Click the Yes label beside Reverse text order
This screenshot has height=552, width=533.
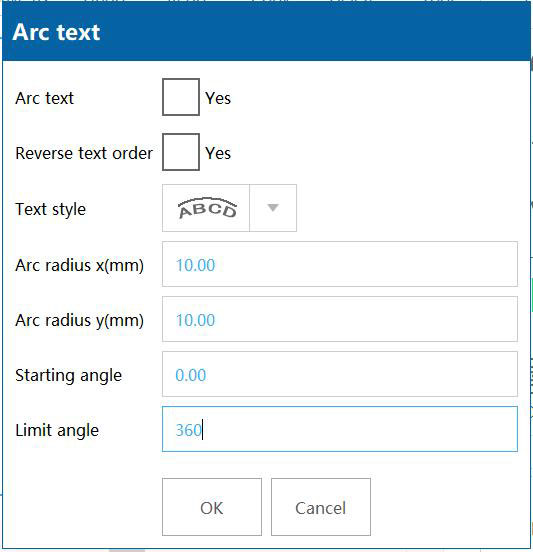coord(218,153)
